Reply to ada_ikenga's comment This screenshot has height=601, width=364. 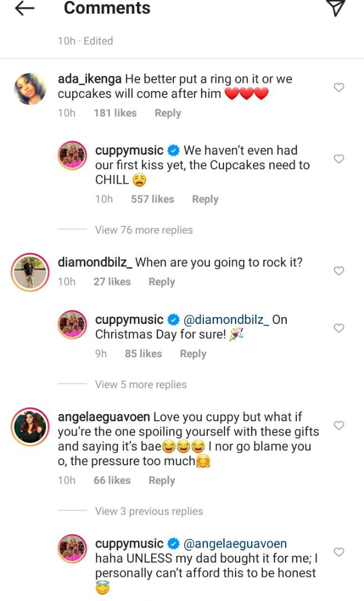coord(168,113)
